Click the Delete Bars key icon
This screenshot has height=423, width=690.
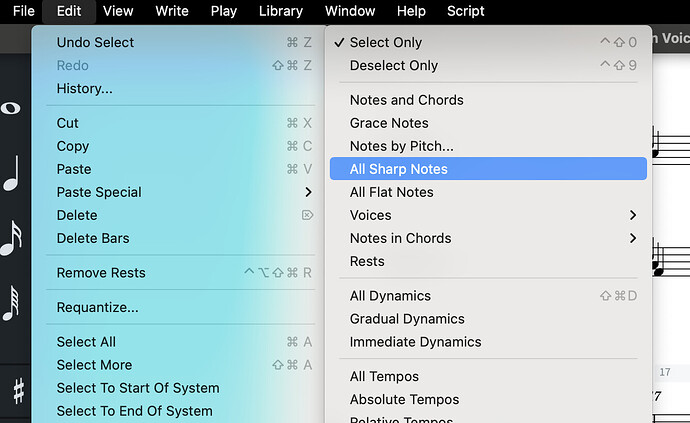click(307, 215)
